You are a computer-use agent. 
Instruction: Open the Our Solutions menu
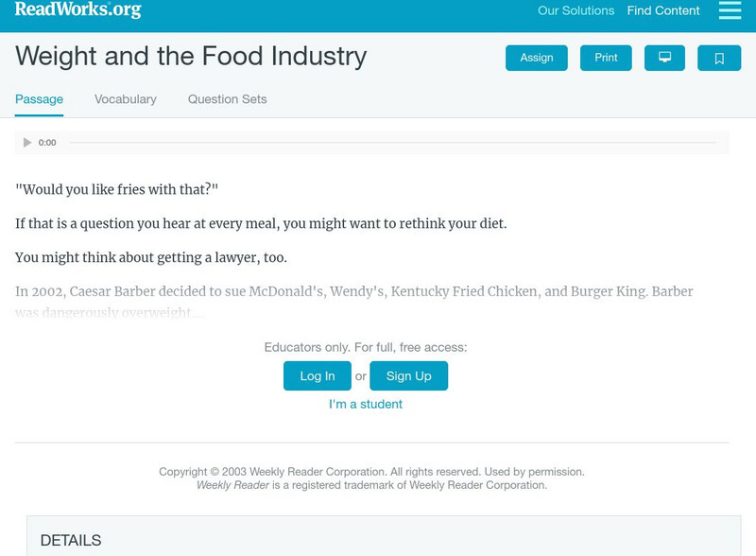[x=576, y=11]
